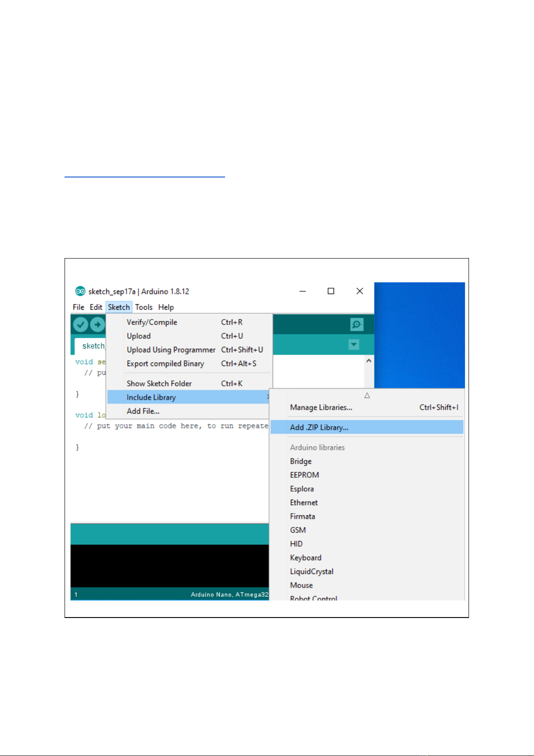This screenshot has width=534, height=756.
Task: Select Verify/Compile menu entry
Action: (189, 322)
